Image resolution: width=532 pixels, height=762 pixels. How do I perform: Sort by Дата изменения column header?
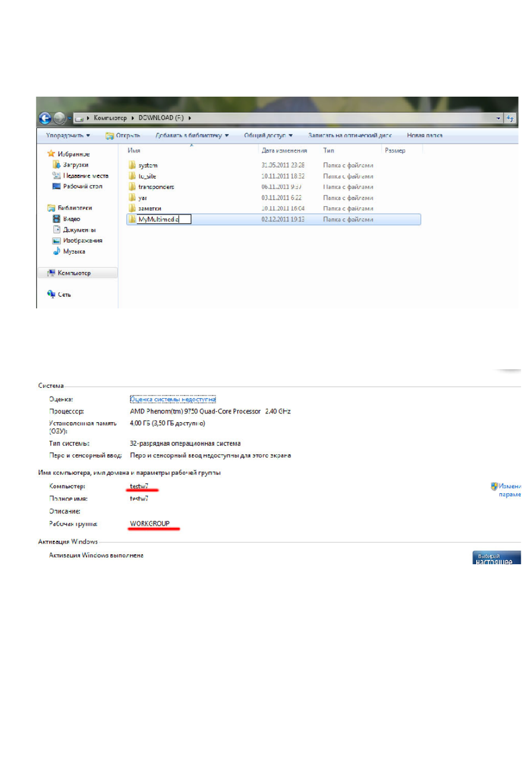click(x=284, y=150)
